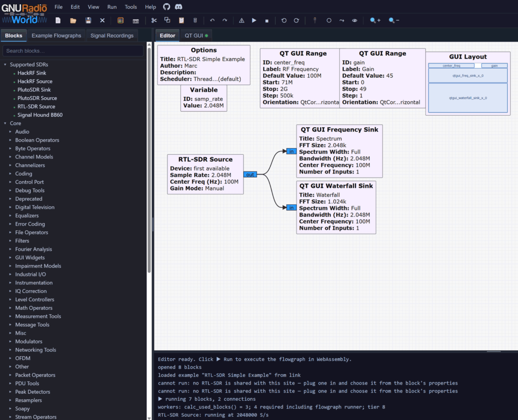Expand the Filters category
518x420 pixels.
click(x=10, y=241)
